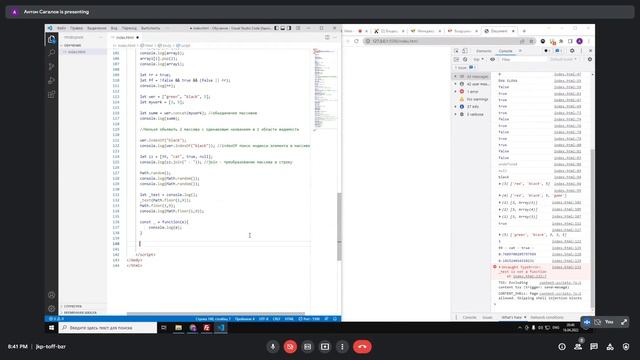Expand the Структура section in Explorer
The height and width of the screenshot is (360, 640).
(x=73, y=306)
